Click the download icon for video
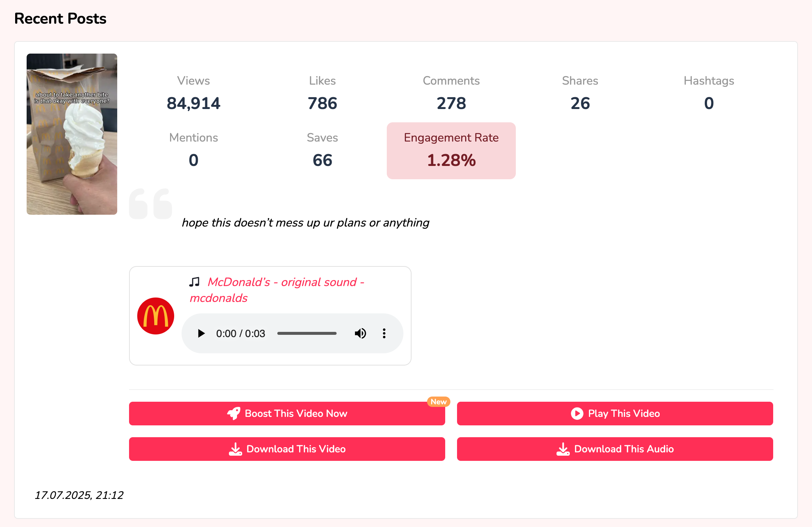 pos(236,449)
